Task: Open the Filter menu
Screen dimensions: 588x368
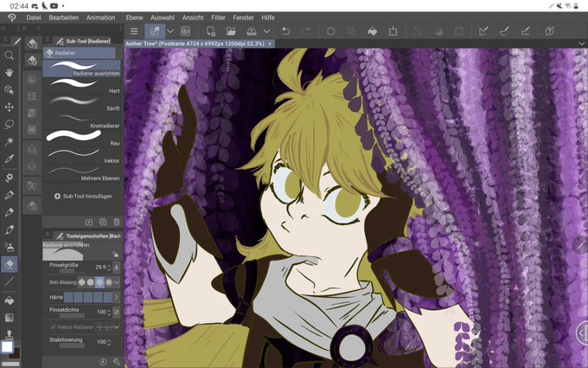Action: pyautogui.click(x=218, y=17)
